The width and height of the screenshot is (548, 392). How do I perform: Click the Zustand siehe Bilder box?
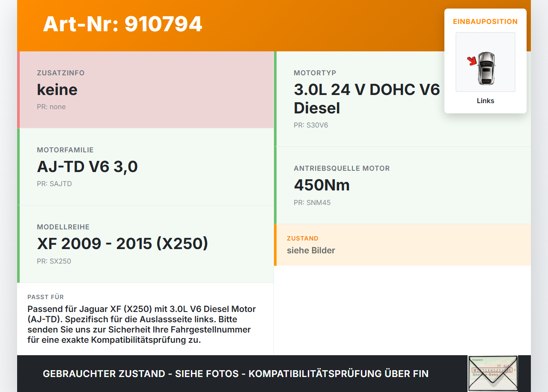click(x=402, y=245)
